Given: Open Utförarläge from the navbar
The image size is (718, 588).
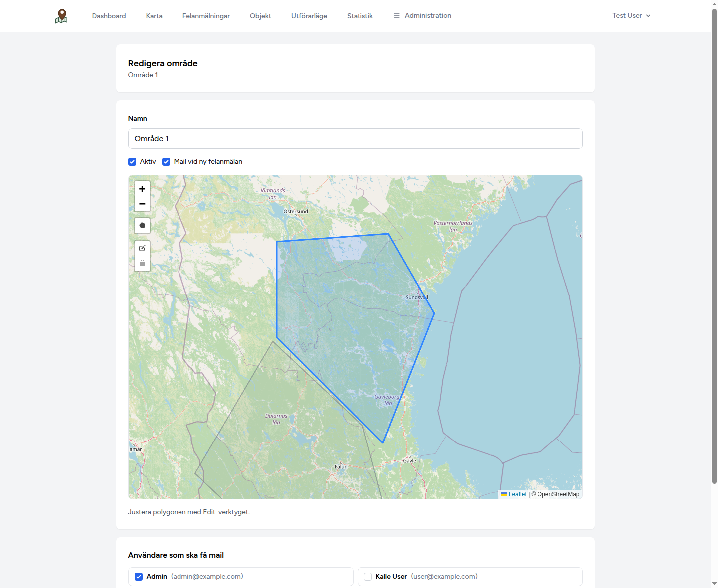Looking at the screenshot, I should point(309,16).
